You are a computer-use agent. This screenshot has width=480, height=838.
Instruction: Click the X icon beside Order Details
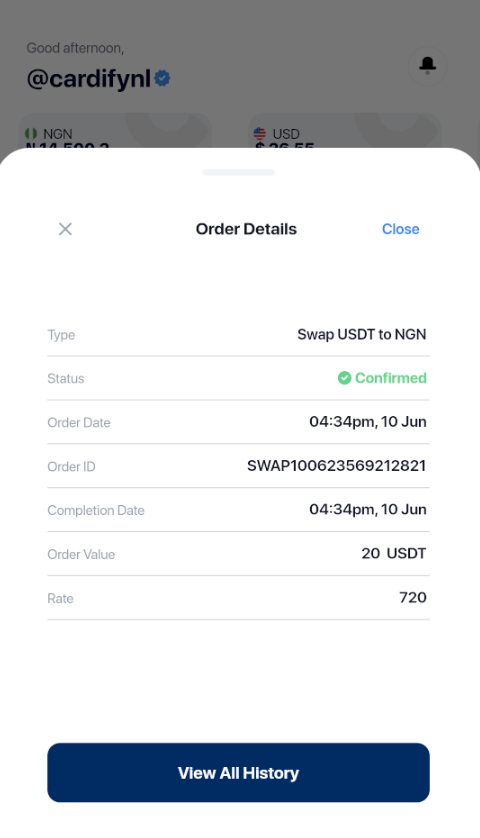65,229
